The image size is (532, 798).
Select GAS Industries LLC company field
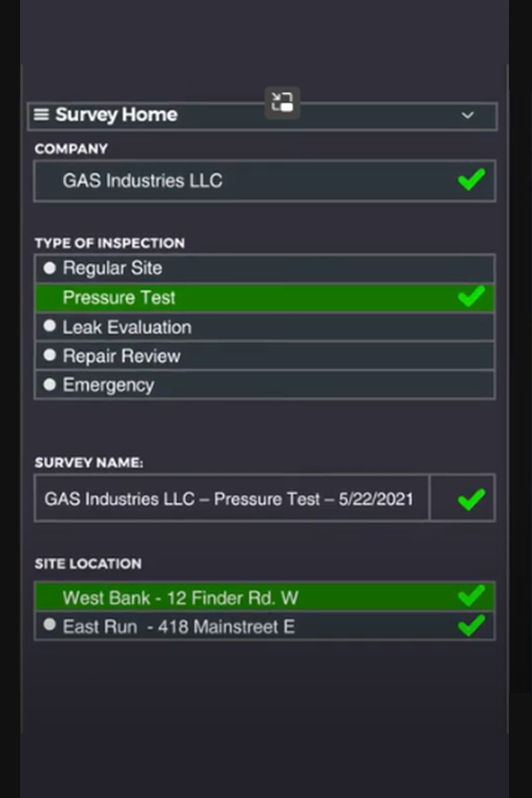point(265,181)
